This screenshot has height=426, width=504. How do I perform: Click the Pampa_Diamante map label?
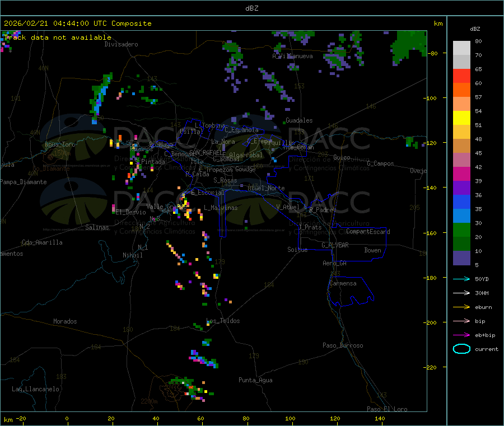click(24, 182)
